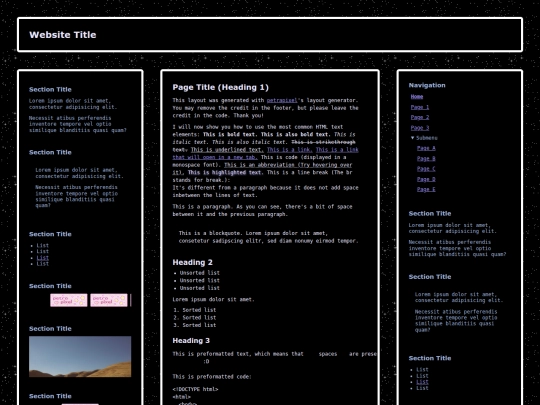Click the 'Navigation' heading
This screenshot has height=405, width=540.
[x=427, y=85]
